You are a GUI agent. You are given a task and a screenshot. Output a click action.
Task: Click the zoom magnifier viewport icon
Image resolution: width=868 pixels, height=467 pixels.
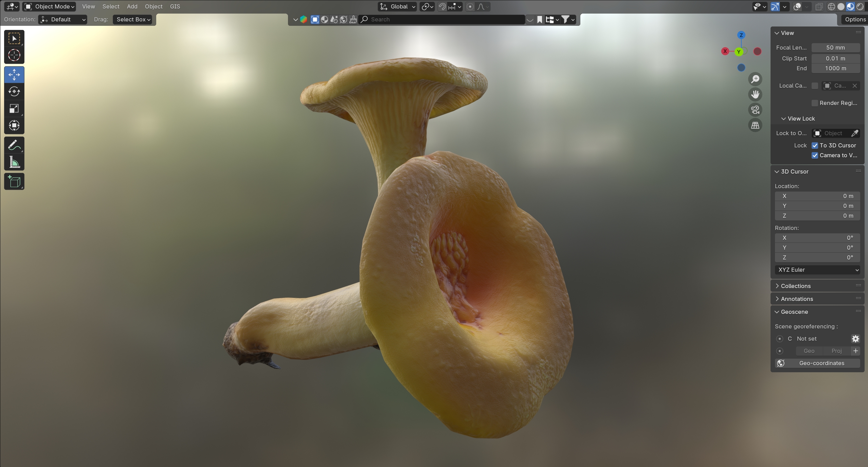pos(755,79)
